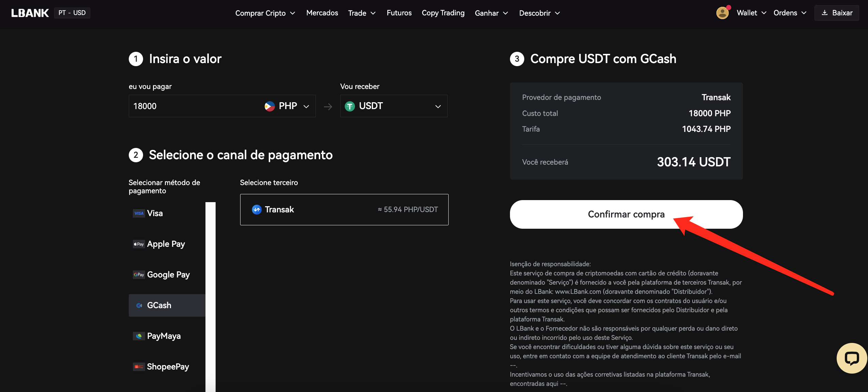Expand the Descobrir menu
This screenshot has width=868, height=392.
coord(539,13)
